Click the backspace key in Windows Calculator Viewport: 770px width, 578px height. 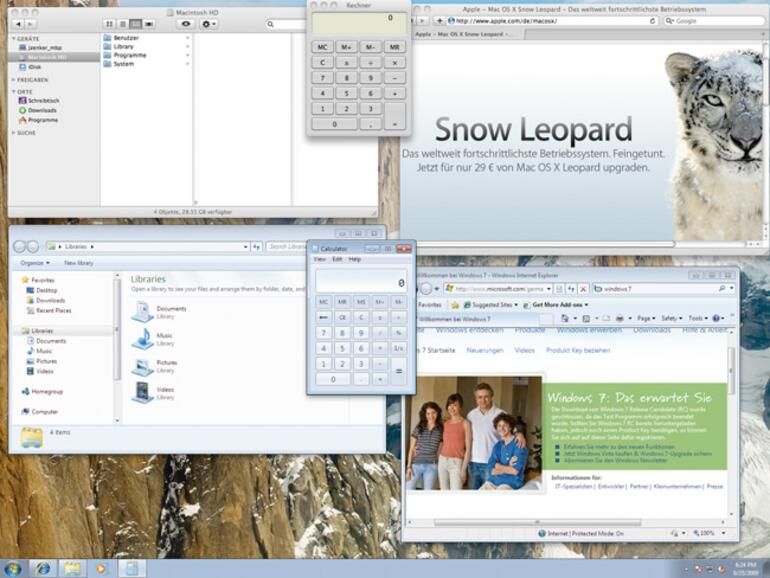coord(323,318)
